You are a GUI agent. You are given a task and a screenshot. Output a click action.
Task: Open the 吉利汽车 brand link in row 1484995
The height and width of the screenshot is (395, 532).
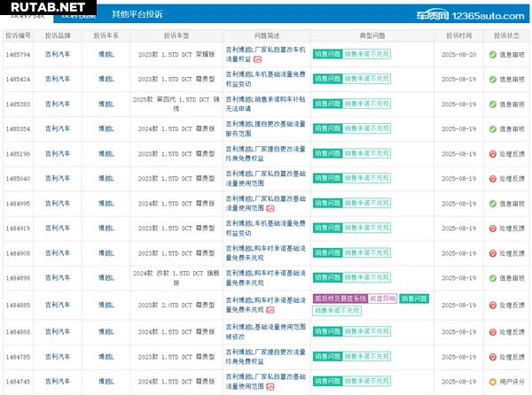pos(58,204)
